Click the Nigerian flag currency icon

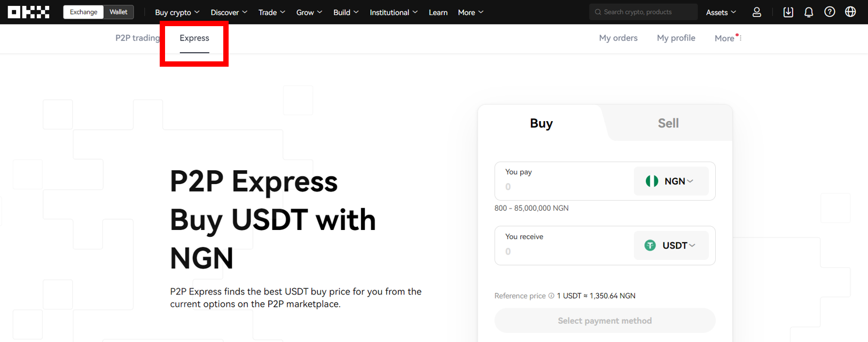[x=652, y=181]
